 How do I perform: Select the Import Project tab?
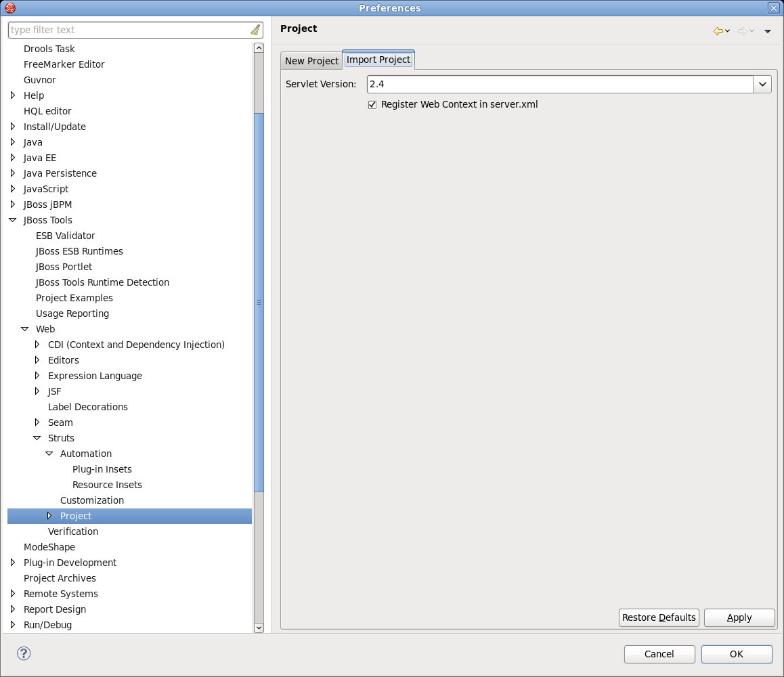(378, 60)
